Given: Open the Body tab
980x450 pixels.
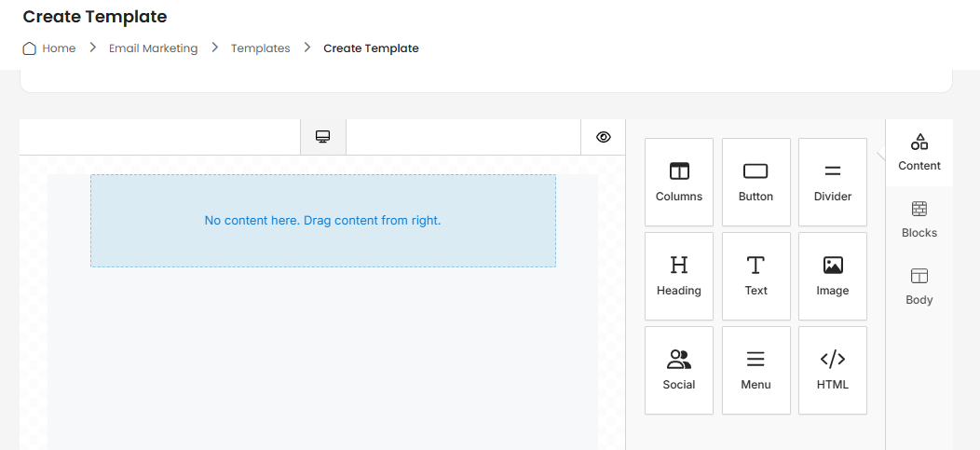Looking at the screenshot, I should (919, 287).
